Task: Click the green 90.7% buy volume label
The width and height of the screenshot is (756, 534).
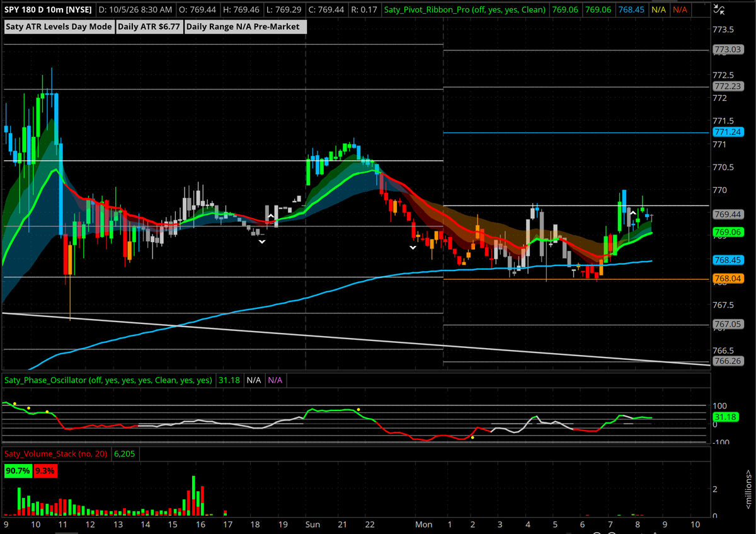Action: 18,470
